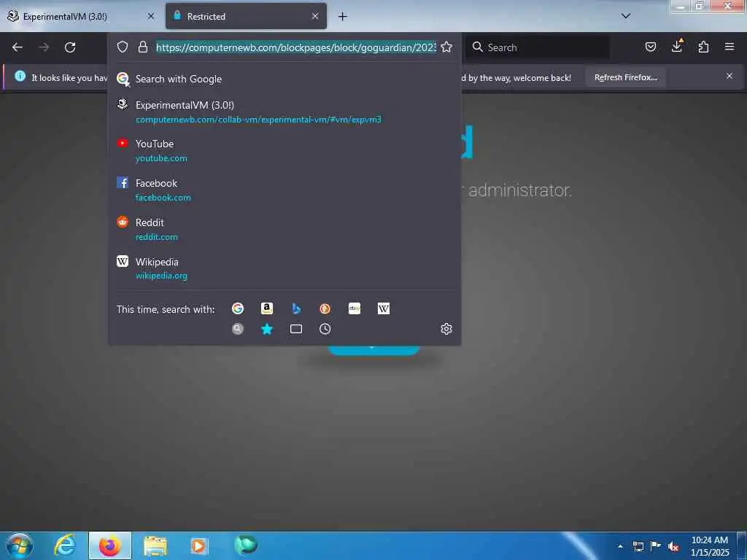Viewport: 747px width, 560px height.
Task: Click the site padlock security icon
Action: click(x=142, y=47)
